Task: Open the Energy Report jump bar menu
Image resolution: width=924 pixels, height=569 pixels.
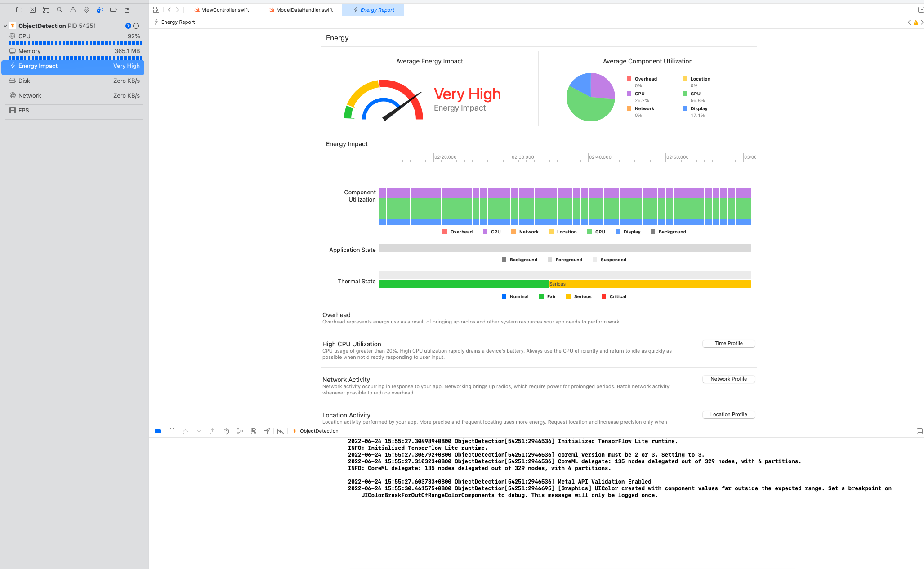Action: [177, 22]
